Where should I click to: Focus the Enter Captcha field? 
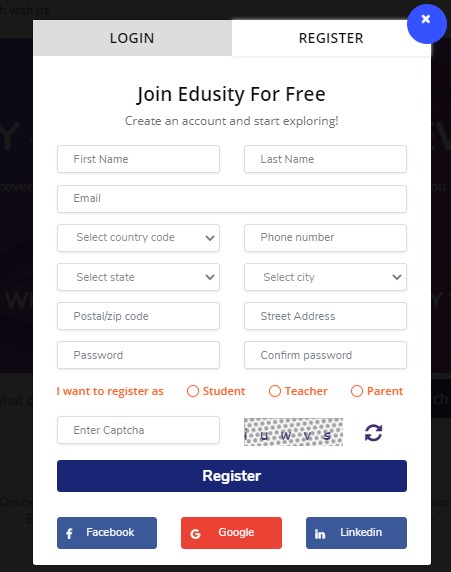(x=138, y=430)
